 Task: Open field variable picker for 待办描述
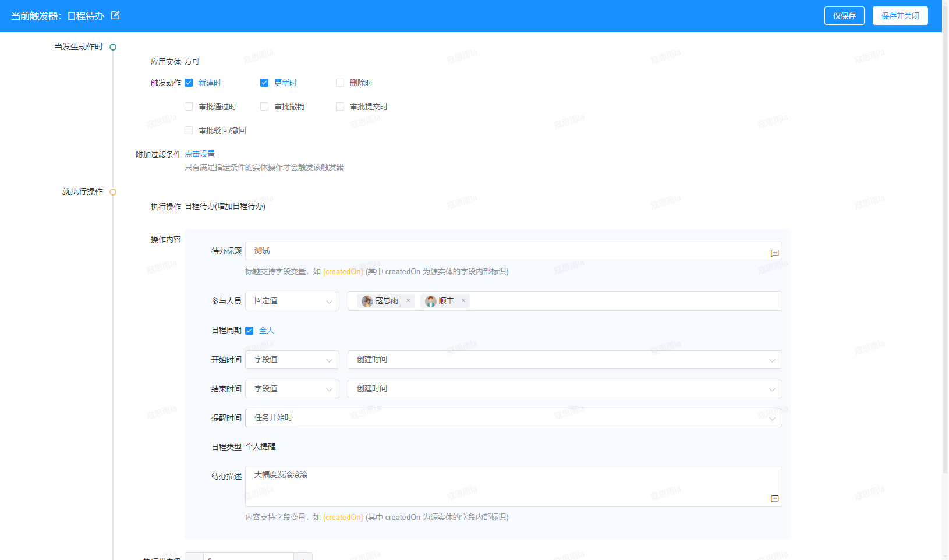(x=774, y=499)
